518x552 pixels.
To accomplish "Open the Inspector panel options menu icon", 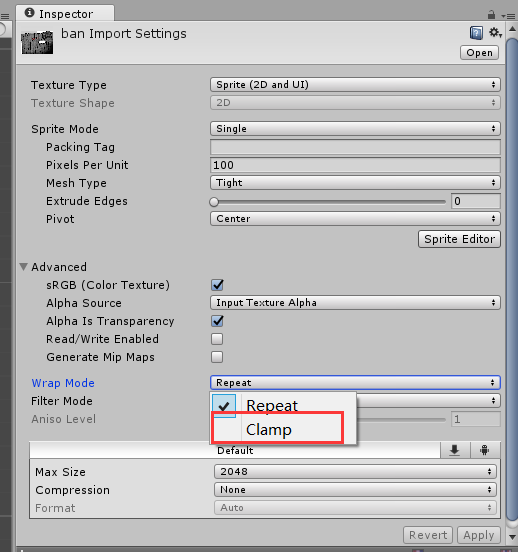I will (x=508, y=16).
